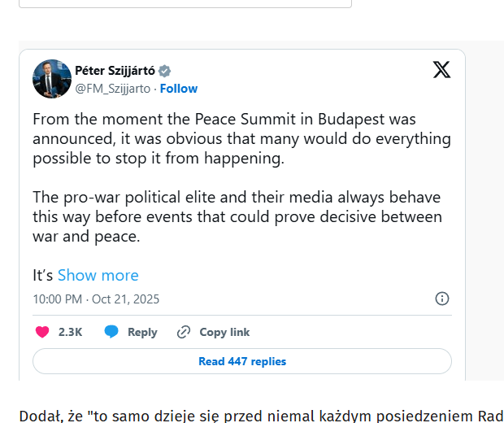Screen dimensions: 504x423
Task: Click the Copy link text label
Action: tap(224, 332)
